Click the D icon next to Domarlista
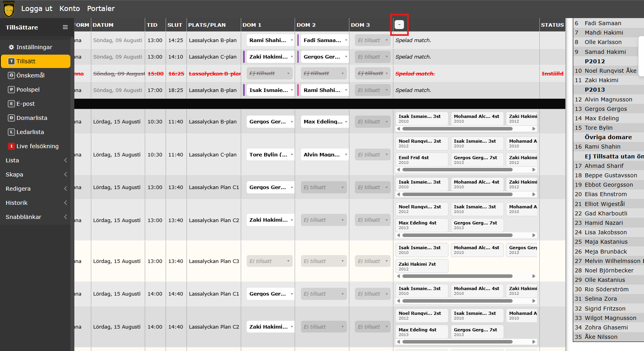This screenshot has height=351, width=644. pyautogui.click(x=11, y=118)
